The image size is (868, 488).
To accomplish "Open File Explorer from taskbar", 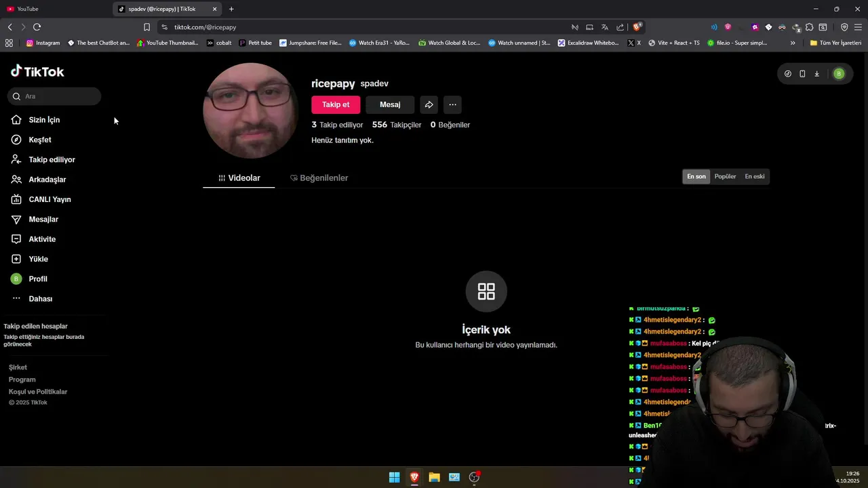I will [434, 477].
